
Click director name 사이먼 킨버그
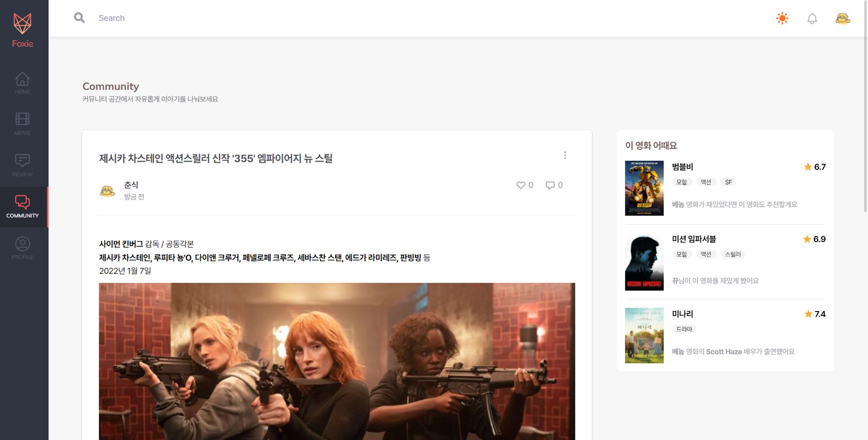click(121, 244)
